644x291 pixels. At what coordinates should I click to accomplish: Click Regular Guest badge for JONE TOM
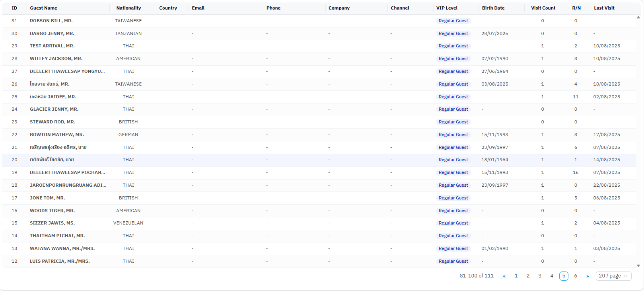[x=453, y=198]
